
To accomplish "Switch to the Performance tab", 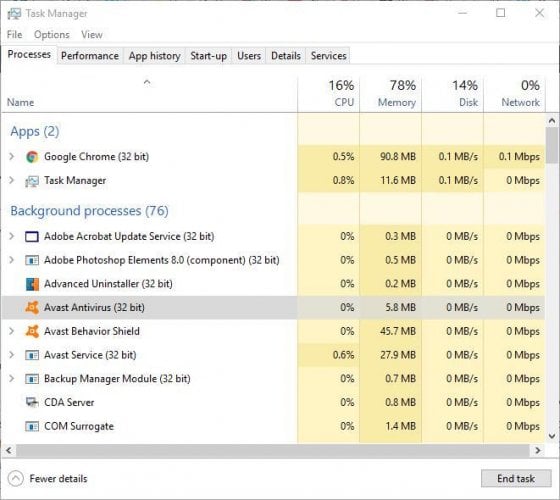I will pyautogui.click(x=90, y=56).
